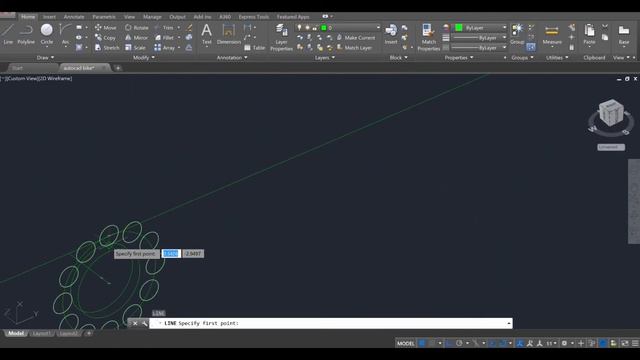Select the Line tool
Viewport: 640px width, 360px height.
point(8,33)
